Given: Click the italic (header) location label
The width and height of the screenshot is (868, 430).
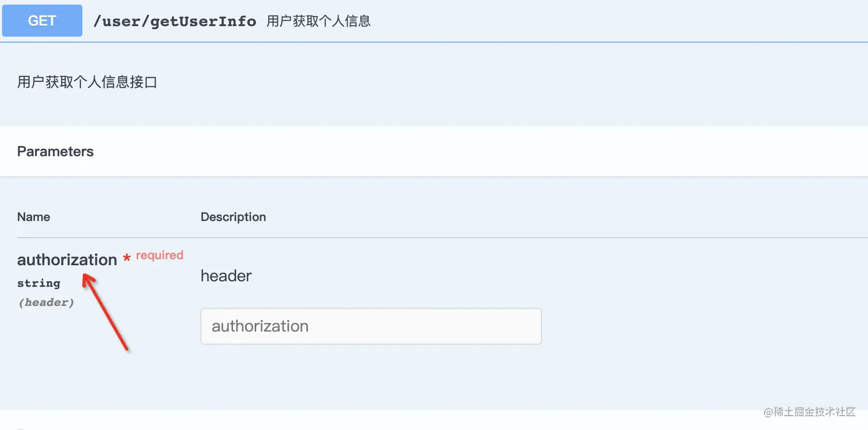Looking at the screenshot, I should tap(46, 303).
